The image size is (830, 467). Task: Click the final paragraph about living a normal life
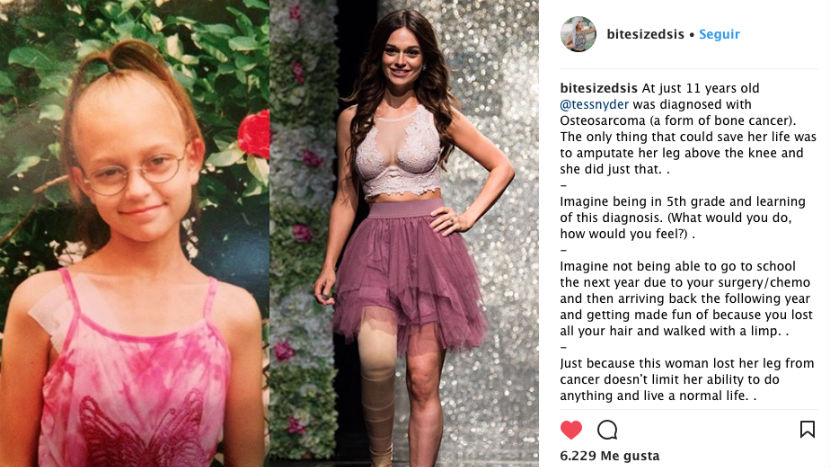click(x=687, y=380)
